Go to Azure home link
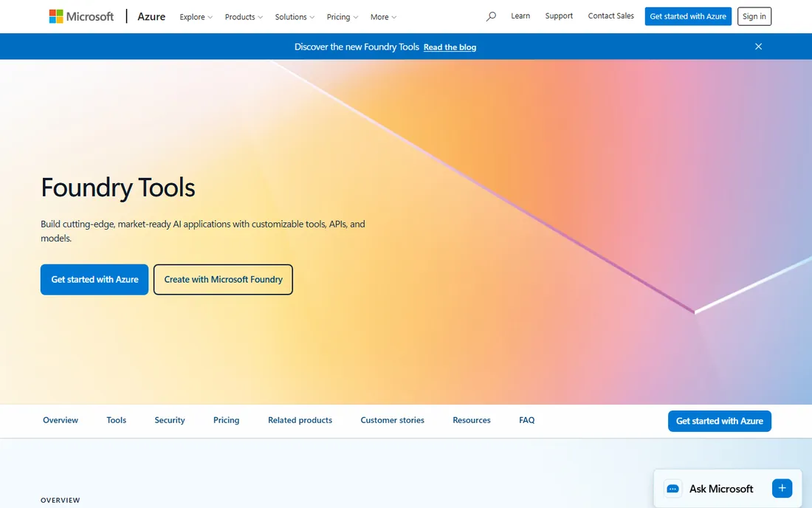 (151, 16)
